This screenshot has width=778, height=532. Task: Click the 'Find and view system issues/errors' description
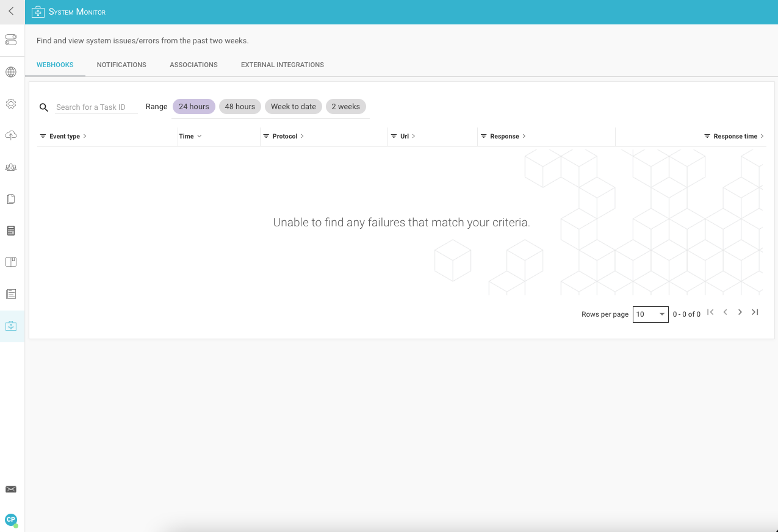click(x=143, y=41)
